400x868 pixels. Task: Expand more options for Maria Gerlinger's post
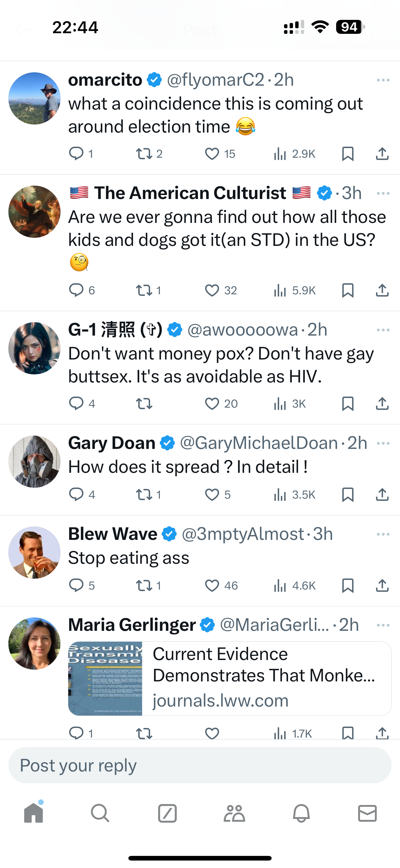383,626
